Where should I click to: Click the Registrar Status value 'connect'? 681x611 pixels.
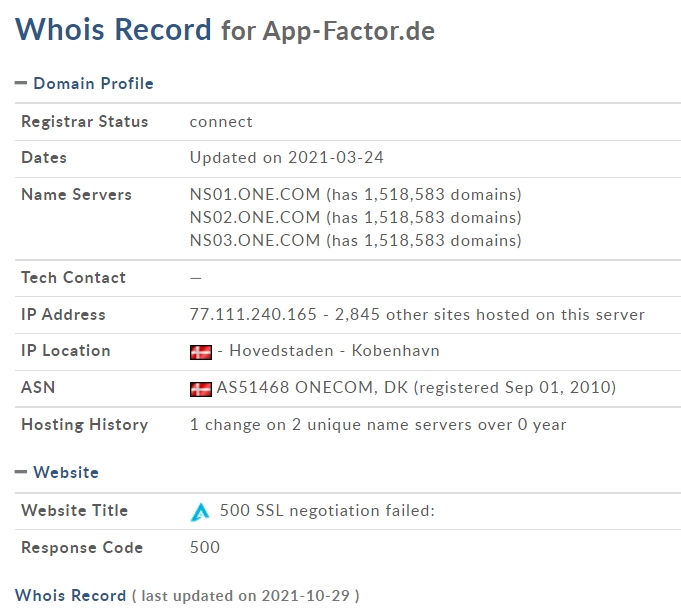click(x=221, y=122)
